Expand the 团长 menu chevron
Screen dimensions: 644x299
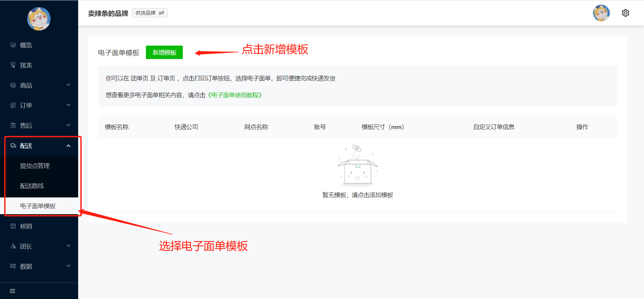(68, 246)
